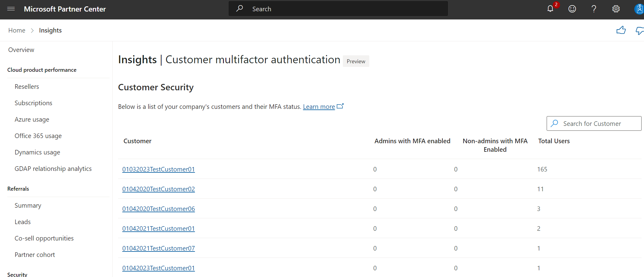Viewport: 644px width, 277px height.
Task: Click the Admins with MFA enabled header
Action: pos(412,141)
